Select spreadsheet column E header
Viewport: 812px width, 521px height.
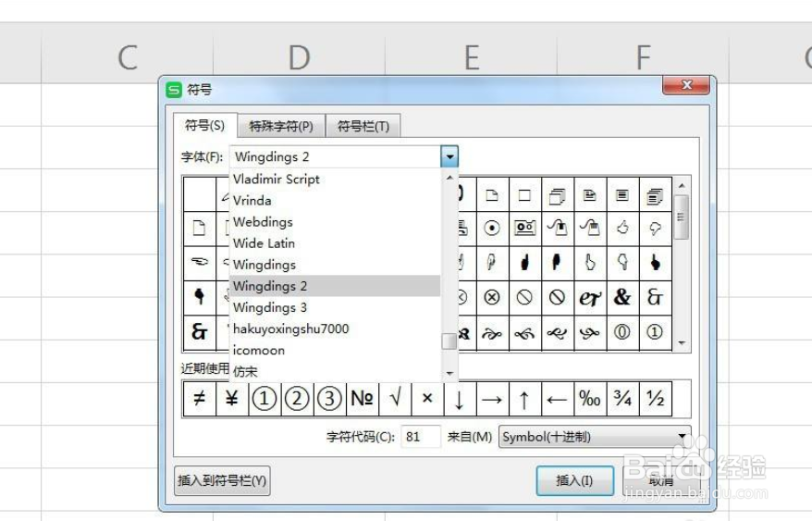point(472,57)
